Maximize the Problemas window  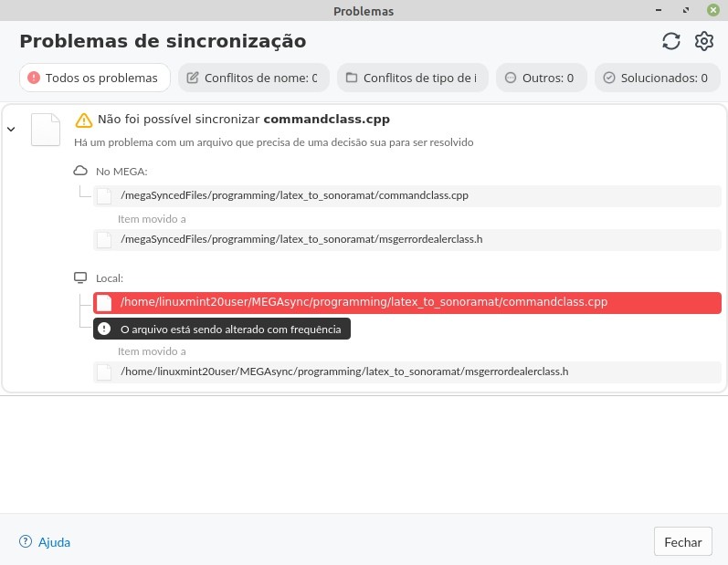click(686, 10)
